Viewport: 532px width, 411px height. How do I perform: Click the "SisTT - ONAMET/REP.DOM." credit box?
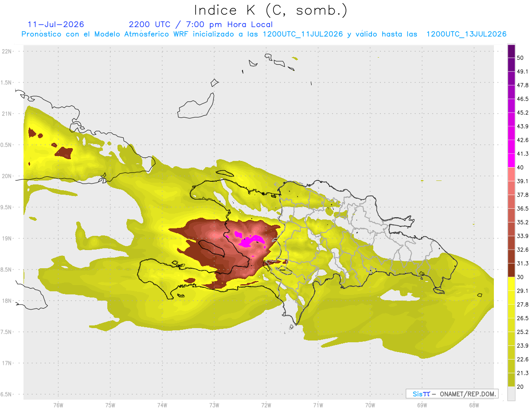tap(452, 394)
